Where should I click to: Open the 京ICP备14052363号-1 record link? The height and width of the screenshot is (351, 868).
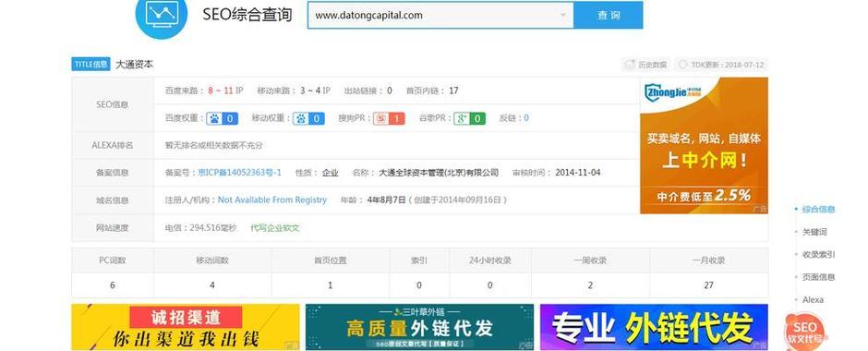240,173
